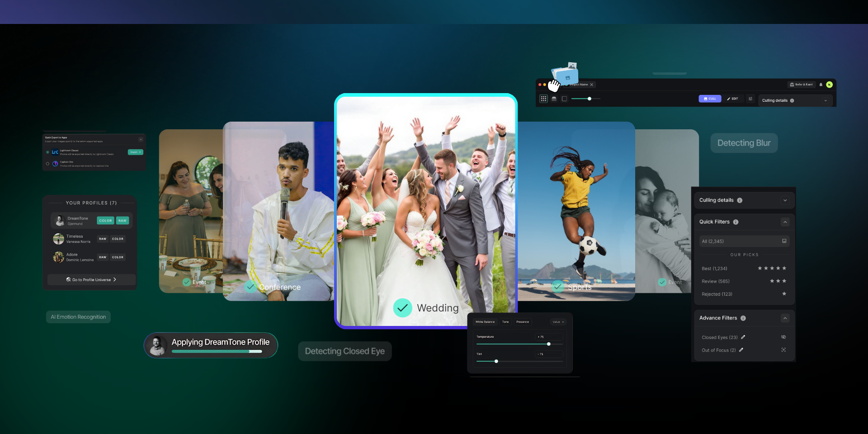Open the Value dropdown in adjustments panel

(x=558, y=322)
